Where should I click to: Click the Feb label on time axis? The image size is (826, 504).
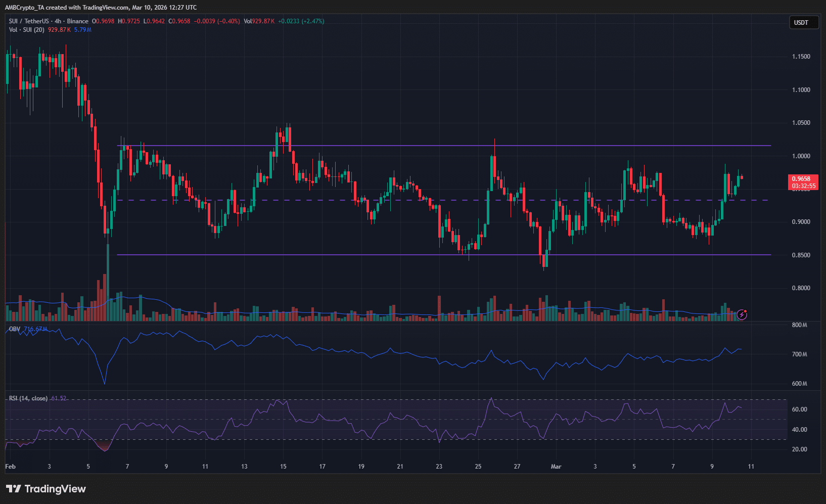point(10,467)
